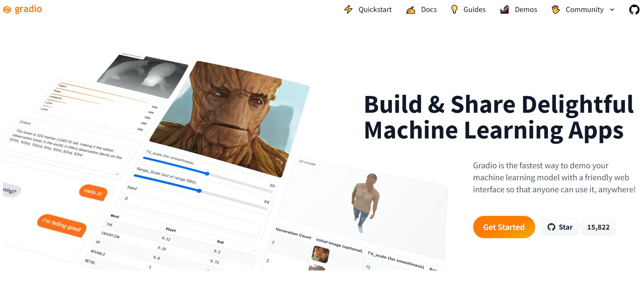
Task: Click the 'Hello AI' chat bubble
Action: click(93, 192)
